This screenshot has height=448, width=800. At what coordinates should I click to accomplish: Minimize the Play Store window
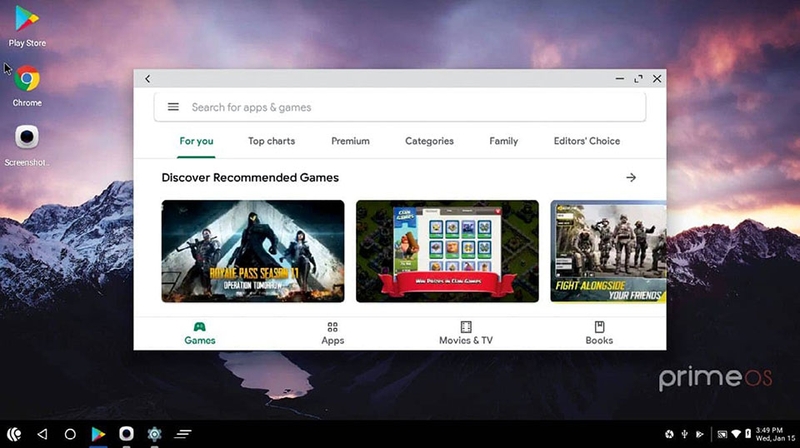click(x=619, y=79)
